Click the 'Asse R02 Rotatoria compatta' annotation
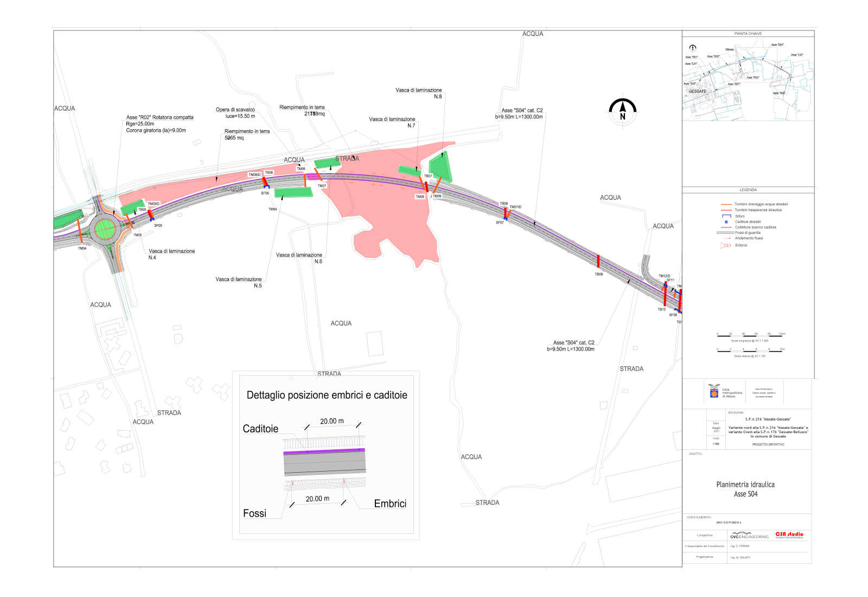Viewport: 868px width, 597px height. [159, 117]
